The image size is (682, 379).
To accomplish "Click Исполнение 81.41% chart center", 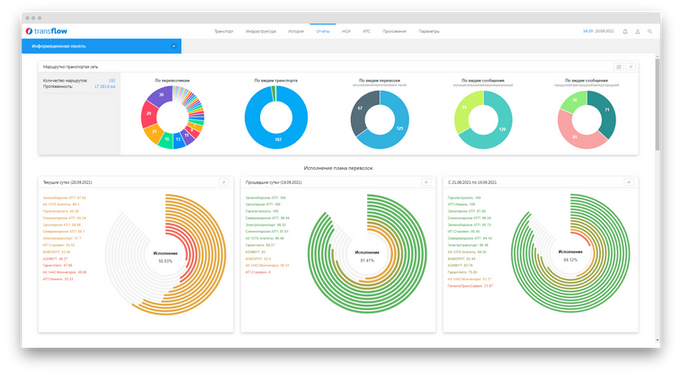I will click(367, 256).
